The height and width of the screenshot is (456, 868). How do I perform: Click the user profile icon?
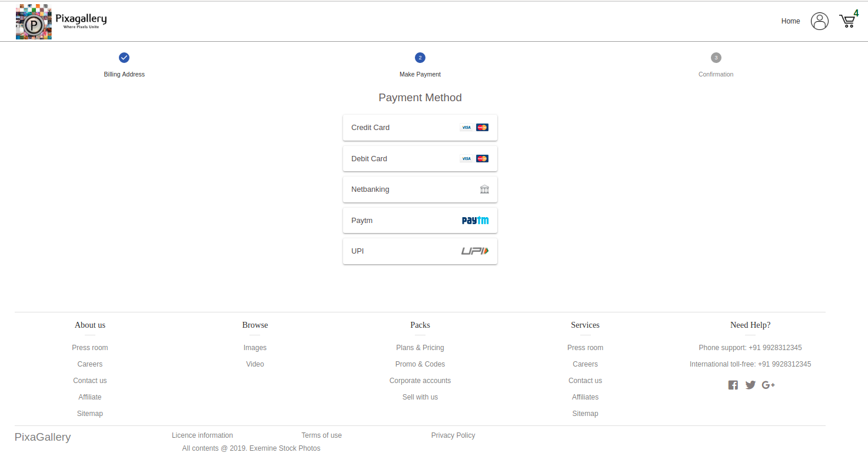point(819,21)
